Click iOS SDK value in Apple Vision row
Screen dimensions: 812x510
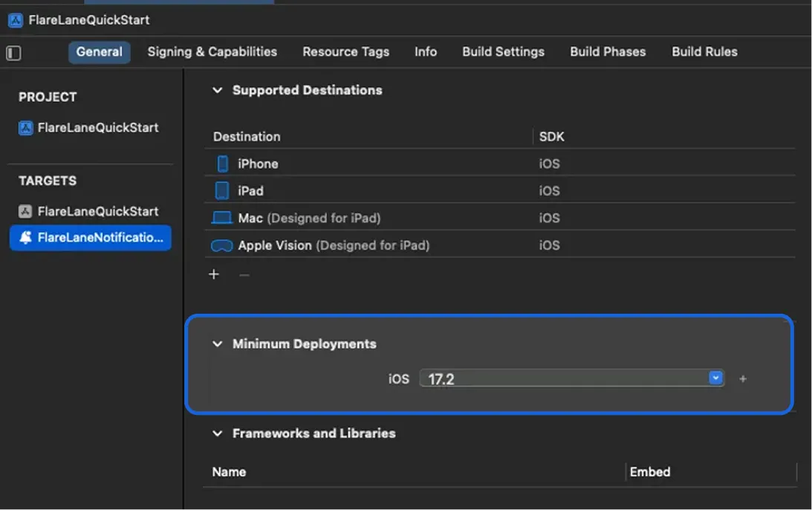550,245
